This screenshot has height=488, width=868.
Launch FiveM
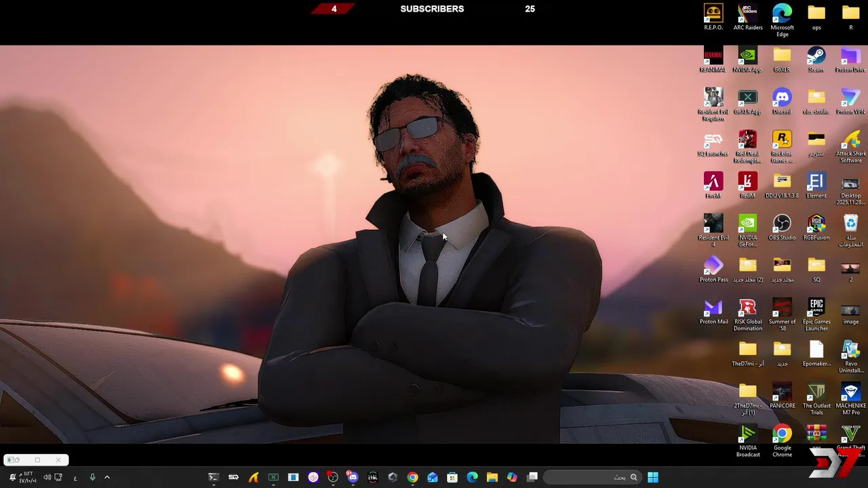click(x=713, y=186)
